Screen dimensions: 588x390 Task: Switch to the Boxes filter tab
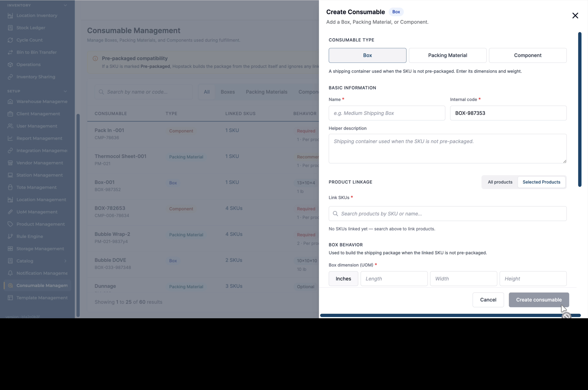pos(228,92)
